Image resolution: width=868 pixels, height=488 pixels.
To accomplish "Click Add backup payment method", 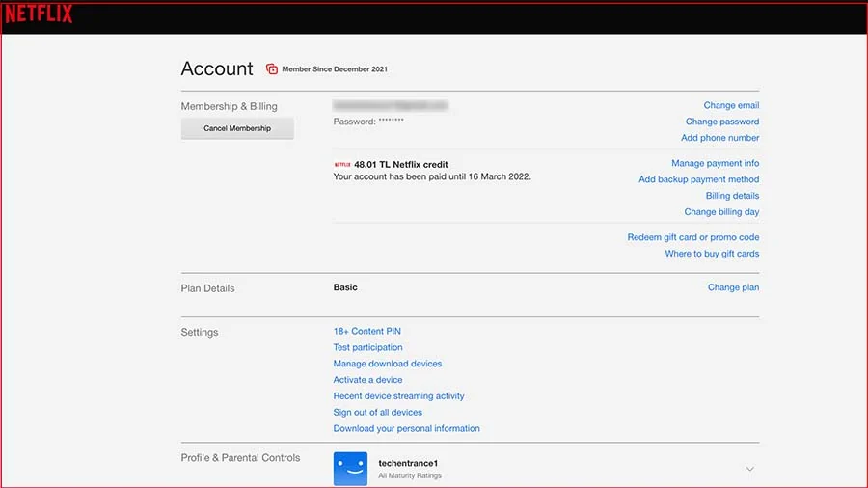I will (x=698, y=179).
